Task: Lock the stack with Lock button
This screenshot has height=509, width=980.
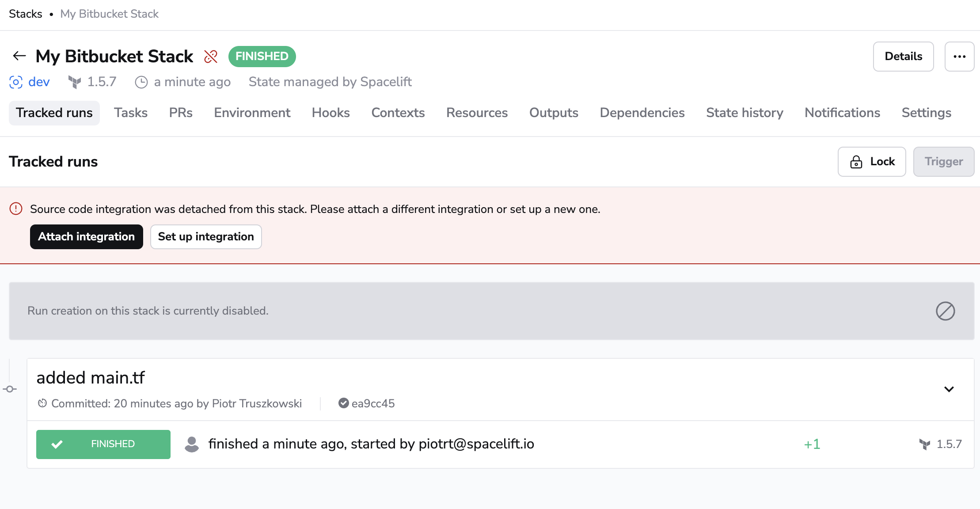Action: pyautogui.click(x=872, y=162)
